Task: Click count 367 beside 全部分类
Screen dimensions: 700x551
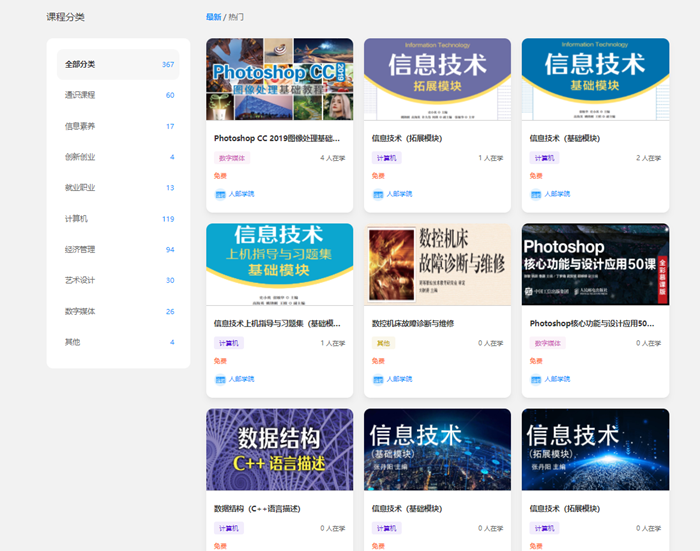Action: click(168, 65)
